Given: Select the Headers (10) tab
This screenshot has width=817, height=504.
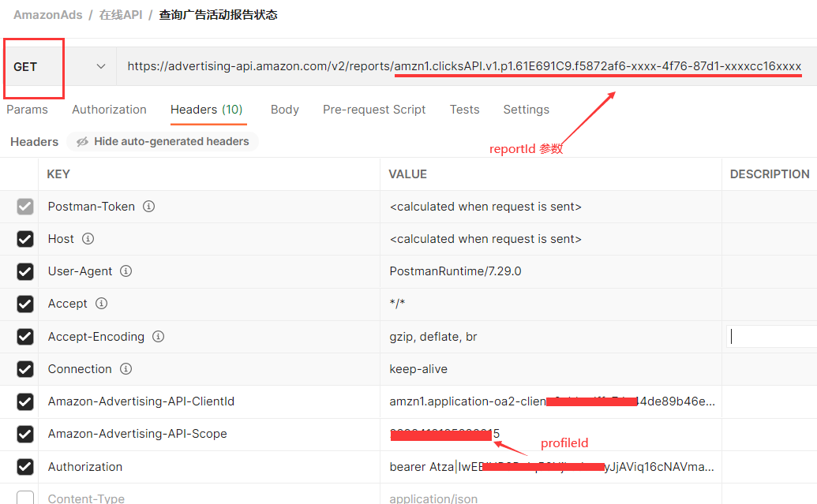Looking at the screenshot, I should [207, 110].
